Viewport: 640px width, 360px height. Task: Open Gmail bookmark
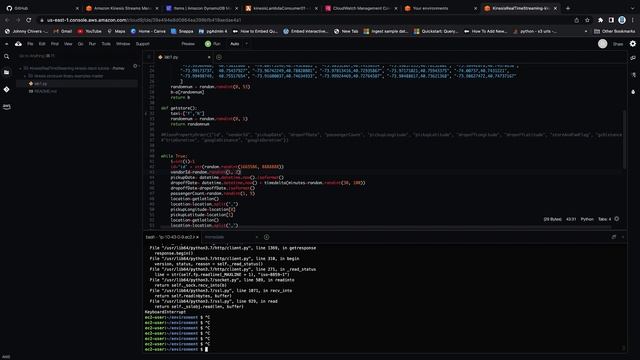point(62,31)
